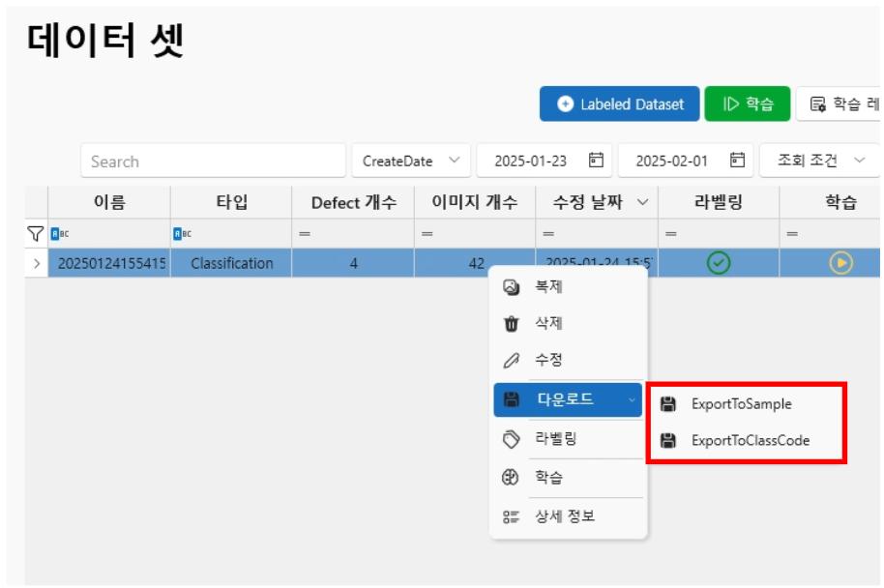Click the green labeling checkmark status icon
This screenshot has height=588, width=884.
[x=718, y=263]
